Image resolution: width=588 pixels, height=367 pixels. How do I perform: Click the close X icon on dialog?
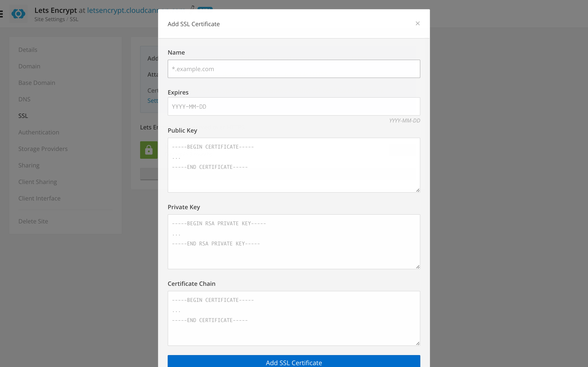(417, 23)
